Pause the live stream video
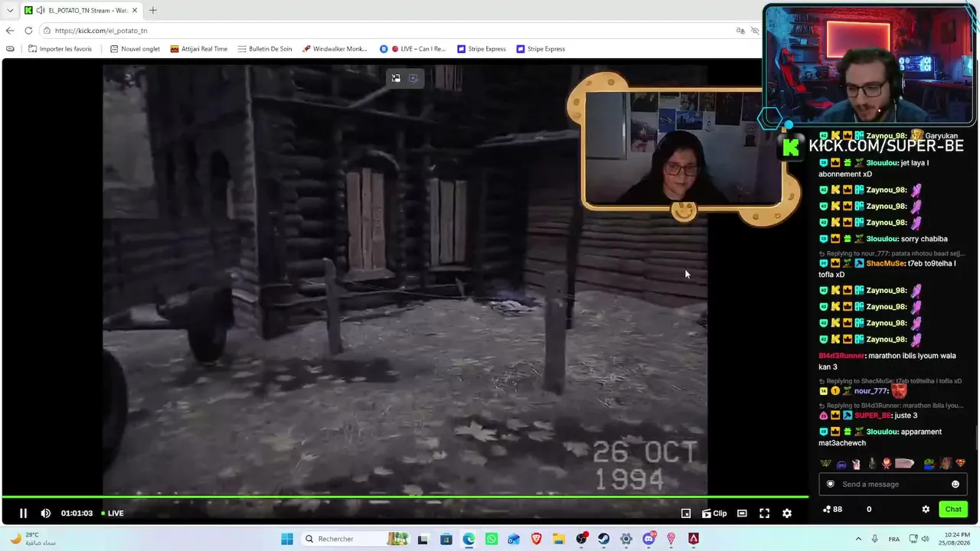 [x=23, y=514]
